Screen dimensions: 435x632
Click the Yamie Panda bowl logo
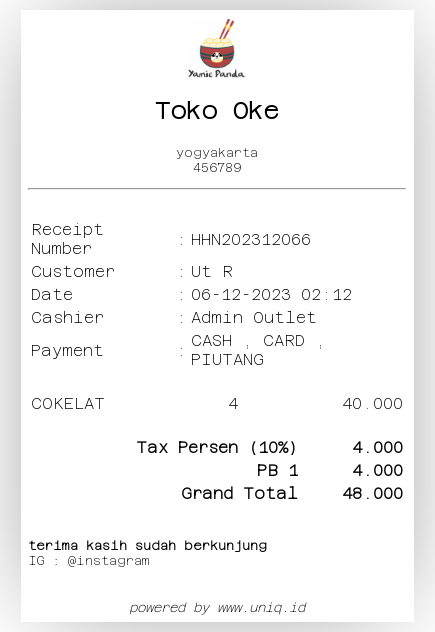(x=217, y=49)
